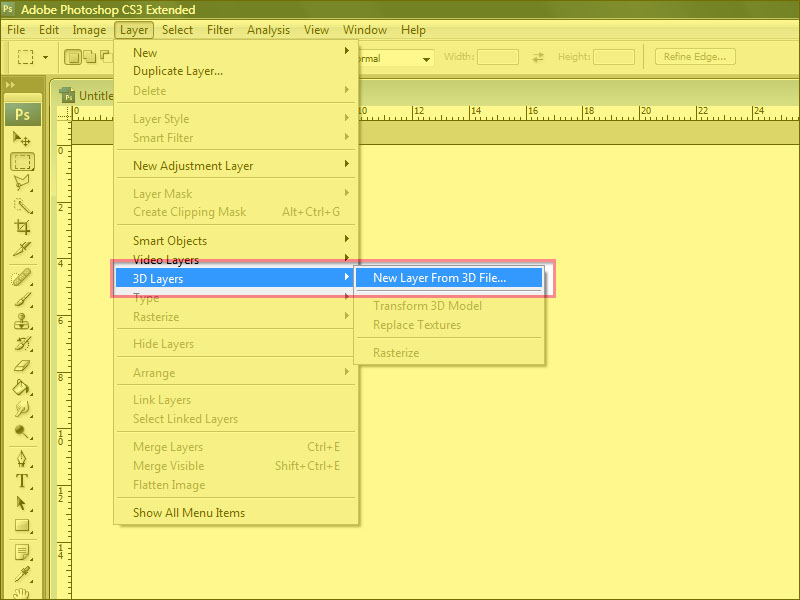
Task: Click the Paint Bucket tool
Action: pos(22,388)
